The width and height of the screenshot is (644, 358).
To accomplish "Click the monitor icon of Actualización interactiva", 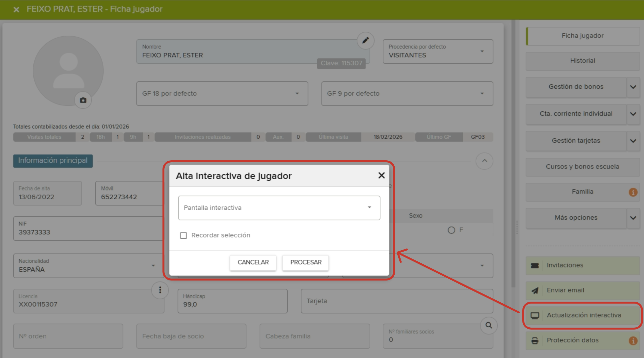I will tap(535, 316).
